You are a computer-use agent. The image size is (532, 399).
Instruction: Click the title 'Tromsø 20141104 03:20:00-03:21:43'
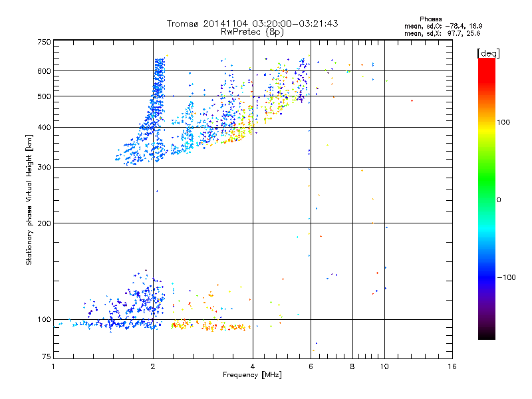252,23
